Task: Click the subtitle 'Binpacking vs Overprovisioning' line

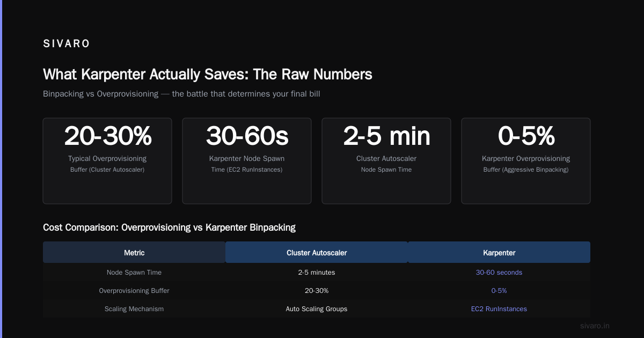Action: [182, 94]
